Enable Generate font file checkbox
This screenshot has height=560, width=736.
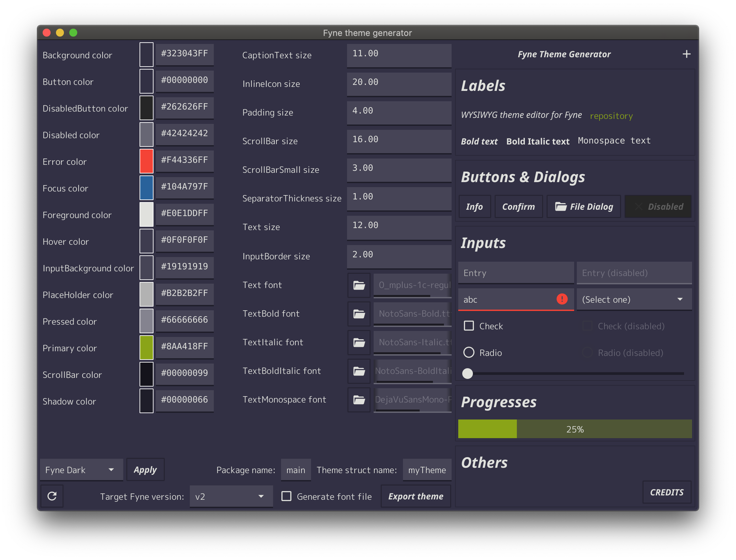click(286, 496)
